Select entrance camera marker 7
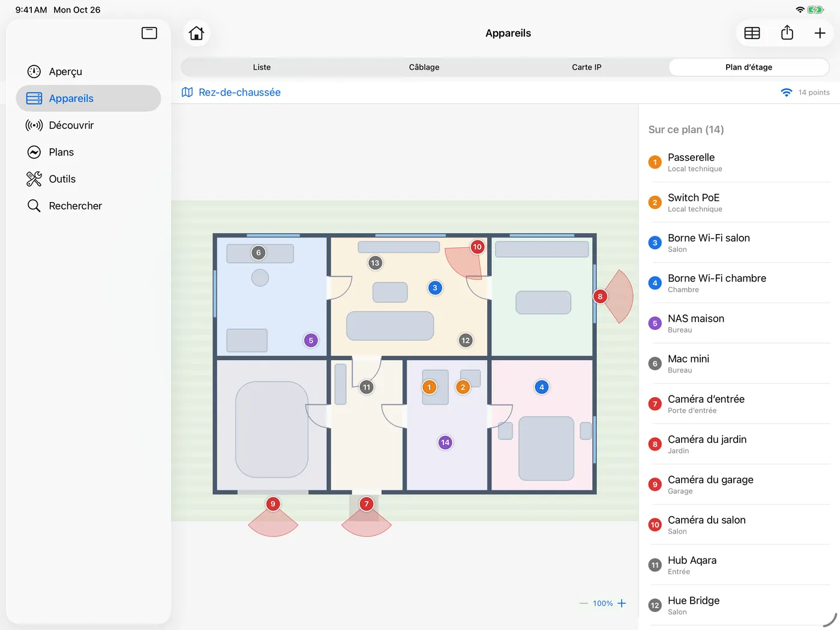The width and height of the screenshot is (840, 630). coord(367,504)
